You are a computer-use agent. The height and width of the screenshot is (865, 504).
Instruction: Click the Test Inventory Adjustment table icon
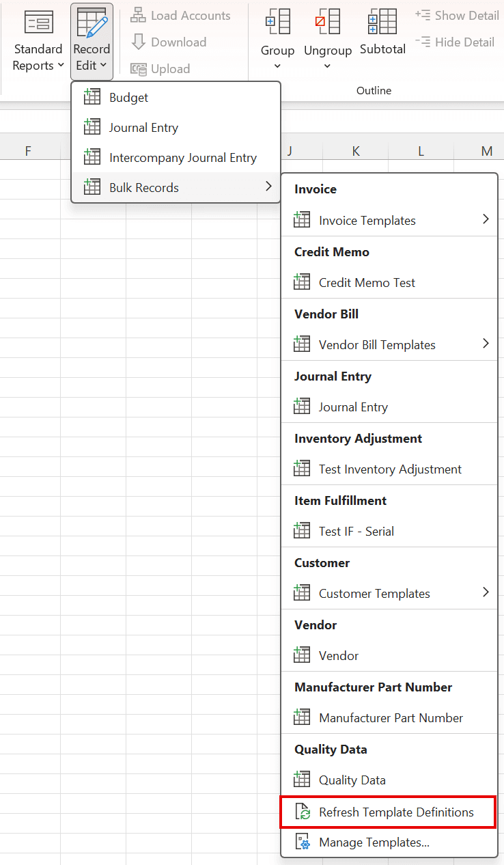coord(301,469)
